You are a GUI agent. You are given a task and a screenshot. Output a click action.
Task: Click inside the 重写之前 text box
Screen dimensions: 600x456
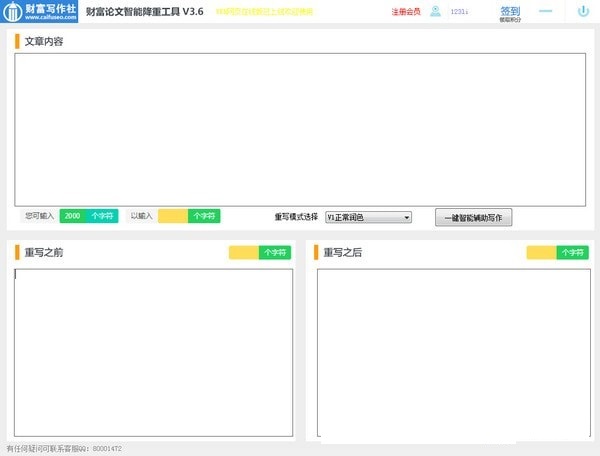[x=153, y=352]
